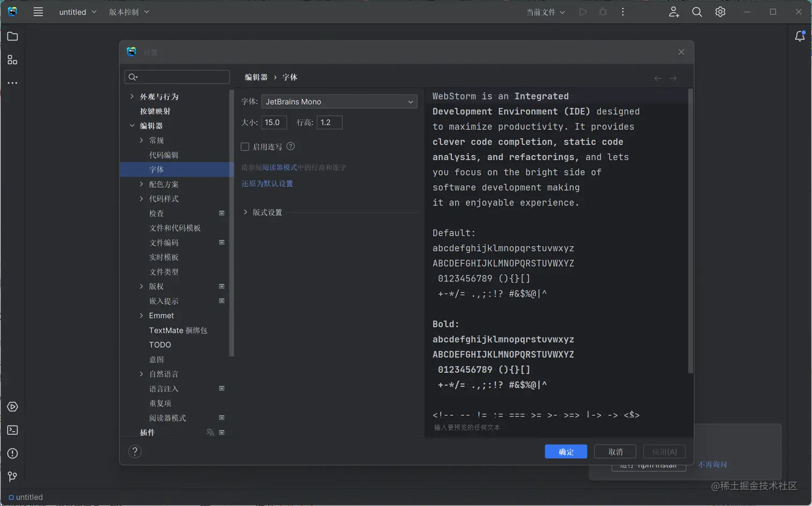This screenshot has height=506, width=812.
Task: Click the 不再询问 option in notification
Action: (x=713, y=464)
